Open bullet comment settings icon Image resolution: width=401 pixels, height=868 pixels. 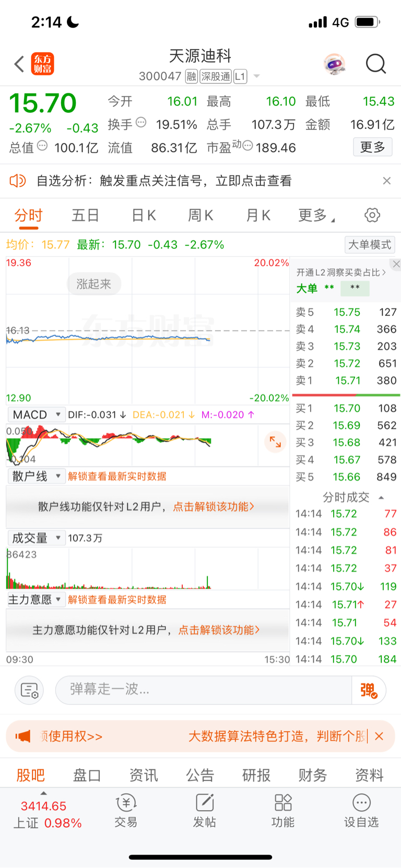tap(29, 690)
